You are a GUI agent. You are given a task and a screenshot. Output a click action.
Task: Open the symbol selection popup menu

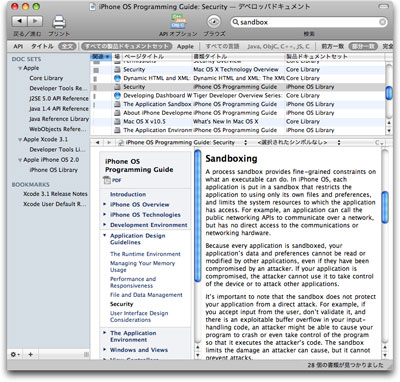coord(298,142)
